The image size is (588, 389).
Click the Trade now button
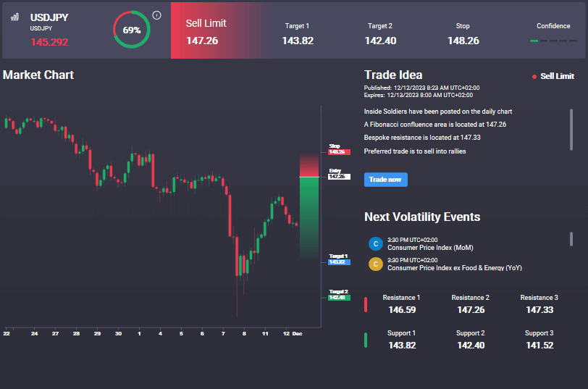pos(385,180)
